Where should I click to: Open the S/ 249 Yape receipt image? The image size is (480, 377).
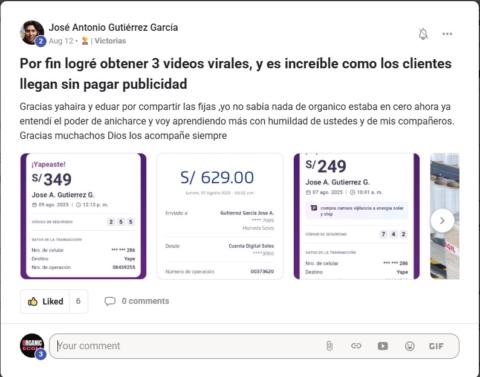[357, 216]
